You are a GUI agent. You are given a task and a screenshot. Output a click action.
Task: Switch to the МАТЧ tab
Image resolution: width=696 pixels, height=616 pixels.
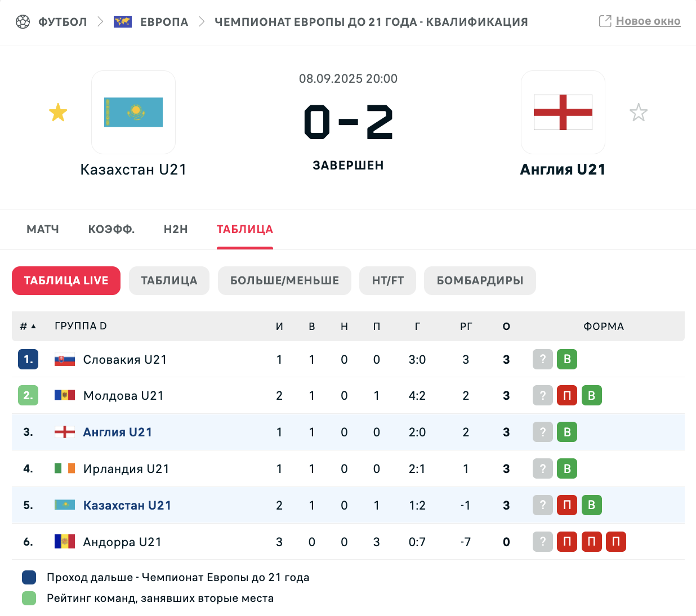[x=43, y=229]
